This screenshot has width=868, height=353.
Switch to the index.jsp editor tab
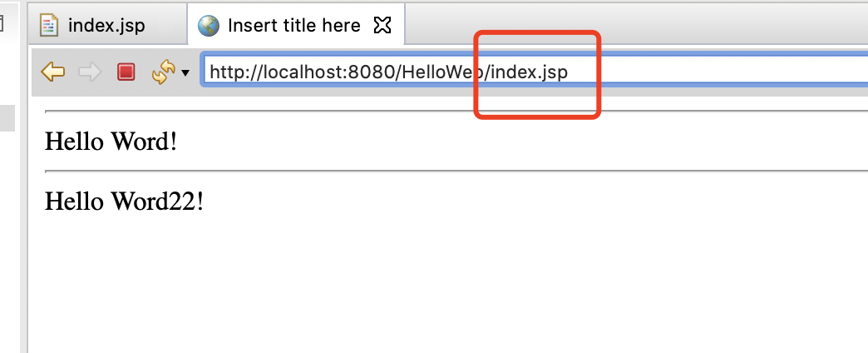tap(106, 25)
